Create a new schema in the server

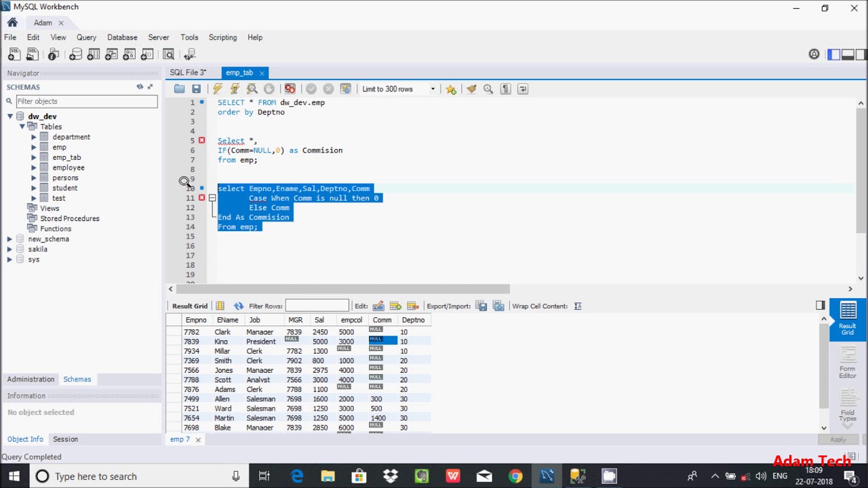(75, 54)
